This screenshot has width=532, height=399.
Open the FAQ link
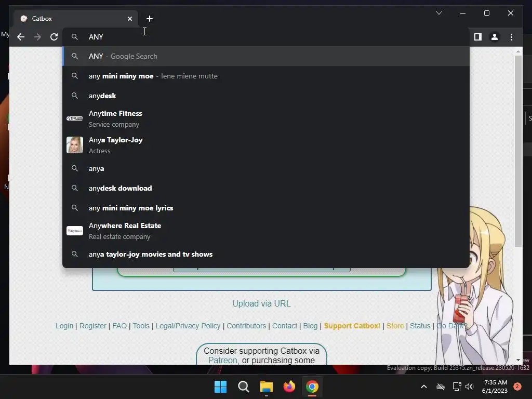[119, 326]
